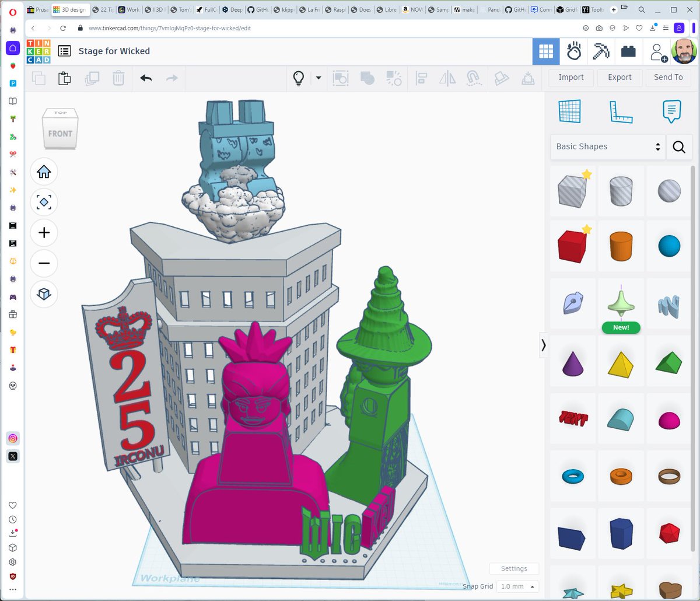Select the Group tool in the toolbar
The width and height of the screenshot is (700, 601).
[x=366, y=78]
